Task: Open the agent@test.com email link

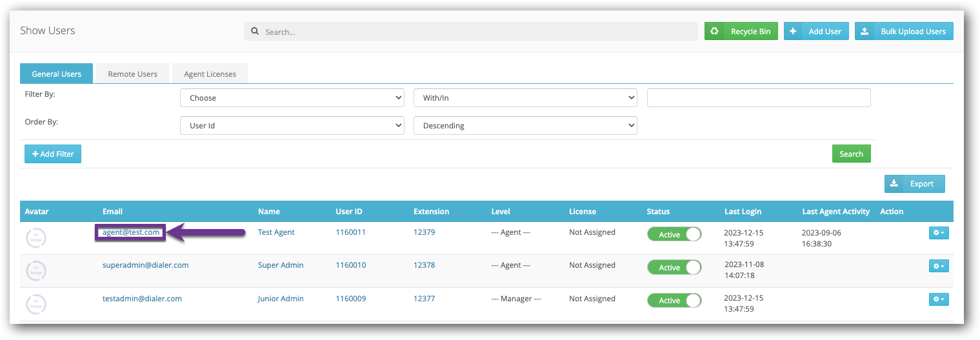Action: 131,232
